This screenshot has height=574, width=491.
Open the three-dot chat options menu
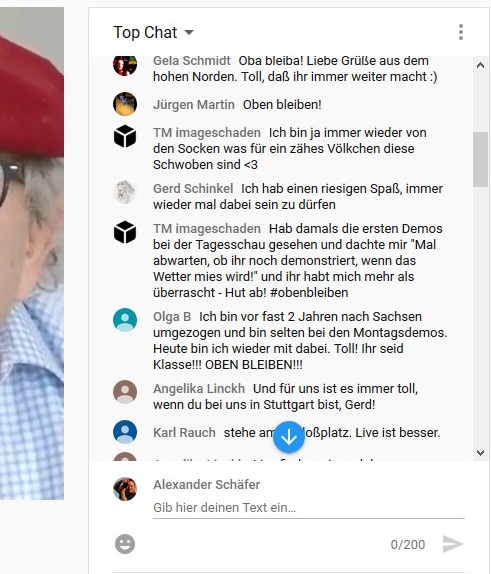point(461,32)
